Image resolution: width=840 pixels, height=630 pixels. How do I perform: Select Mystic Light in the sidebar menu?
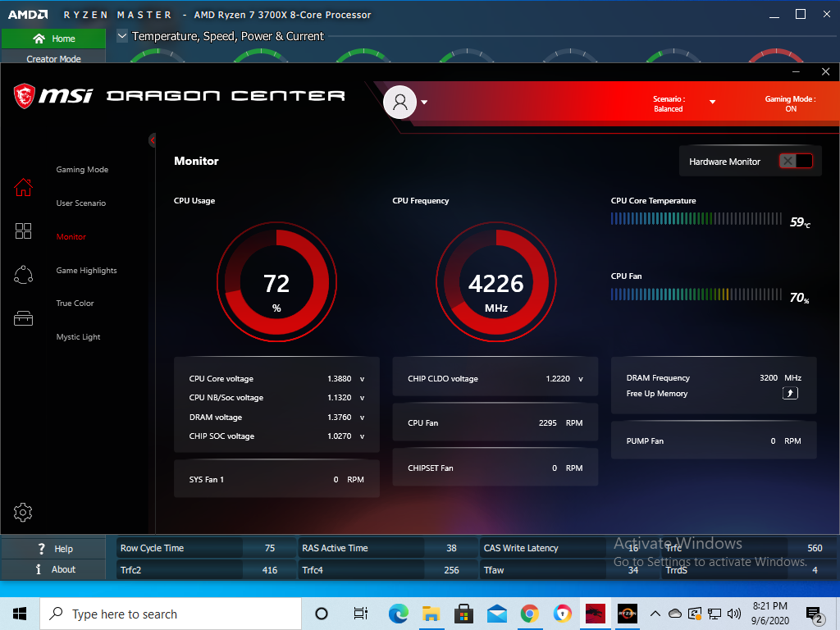(x=78, y=337)
